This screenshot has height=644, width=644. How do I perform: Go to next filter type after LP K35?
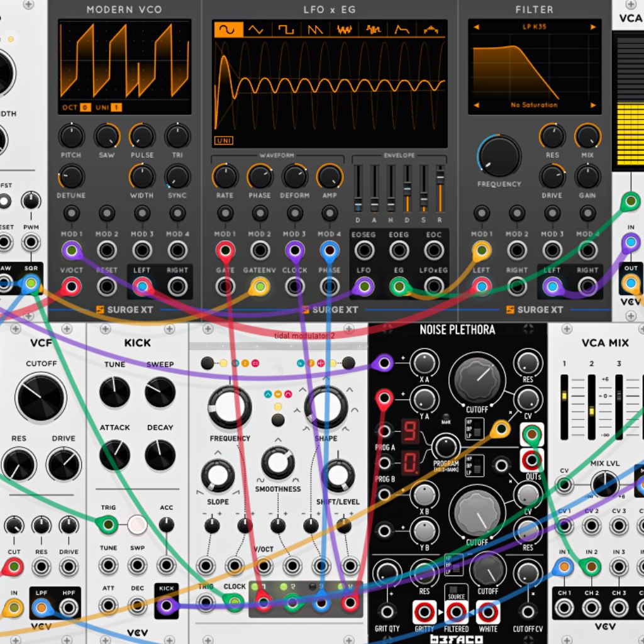click(593, 27)
